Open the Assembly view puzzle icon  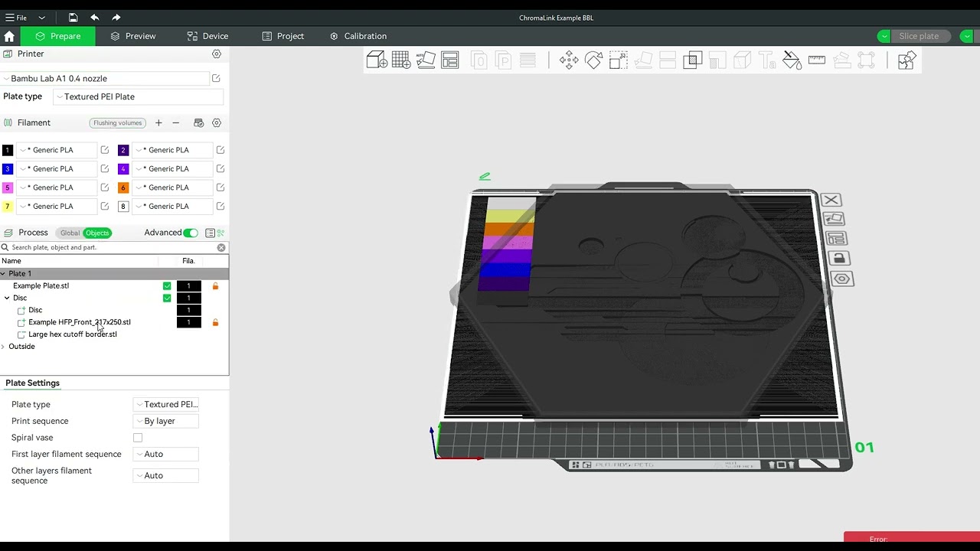tap(906, 60)
